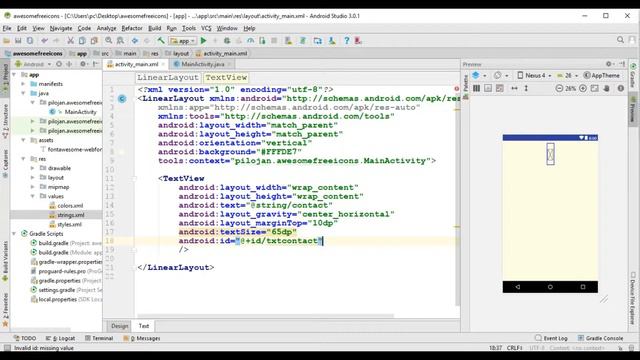Click the AVD Manager icon
The image size is (640, 360).
click(289, 41)
